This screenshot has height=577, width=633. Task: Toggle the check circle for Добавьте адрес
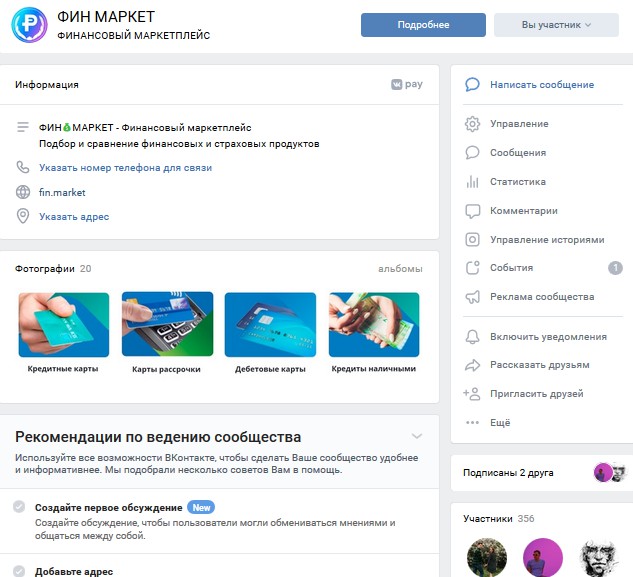(19, 571)
